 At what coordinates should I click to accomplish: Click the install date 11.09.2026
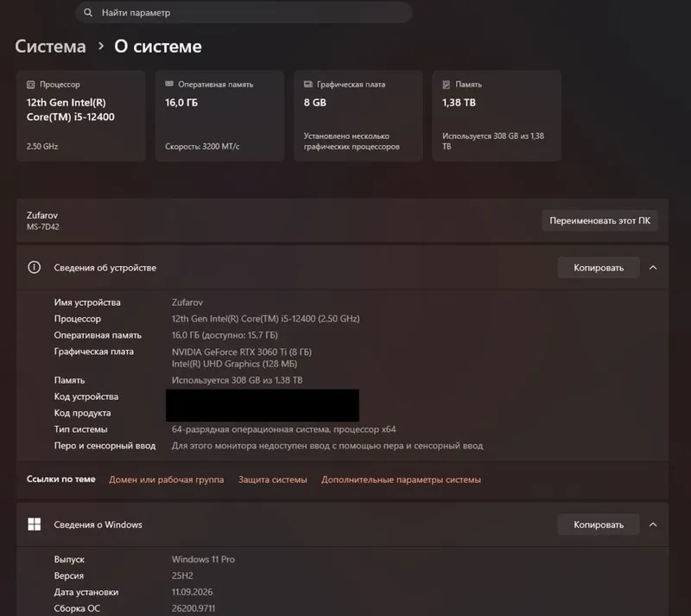tap(192, 592)
